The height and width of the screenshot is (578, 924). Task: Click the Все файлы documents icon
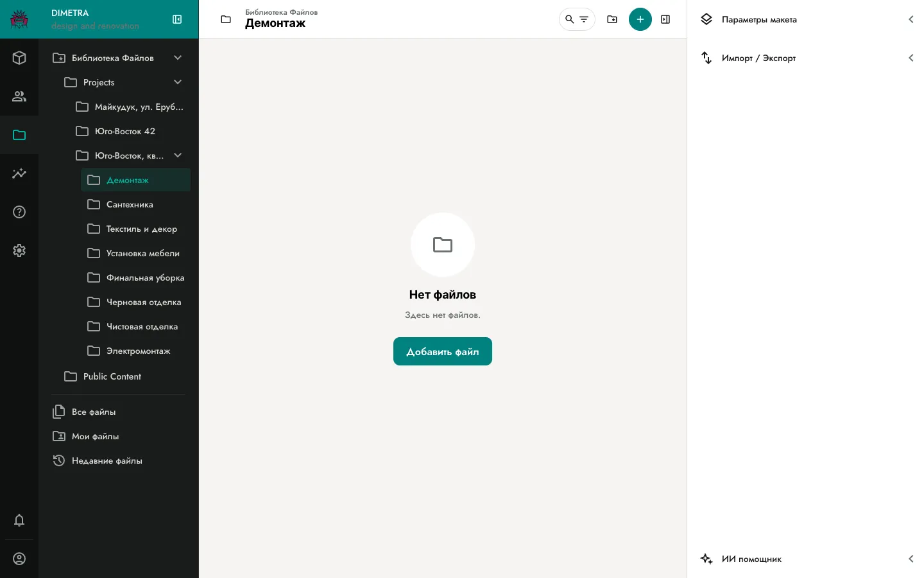pos(59,412)
